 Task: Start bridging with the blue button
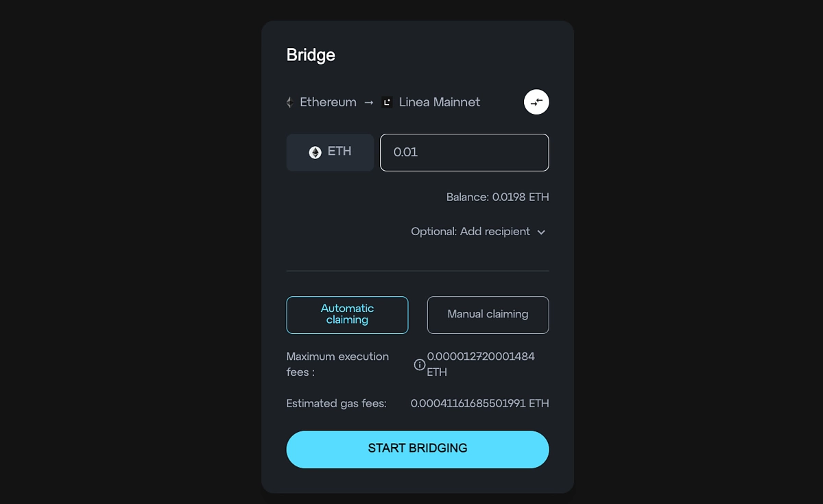(x=418, y=449)
